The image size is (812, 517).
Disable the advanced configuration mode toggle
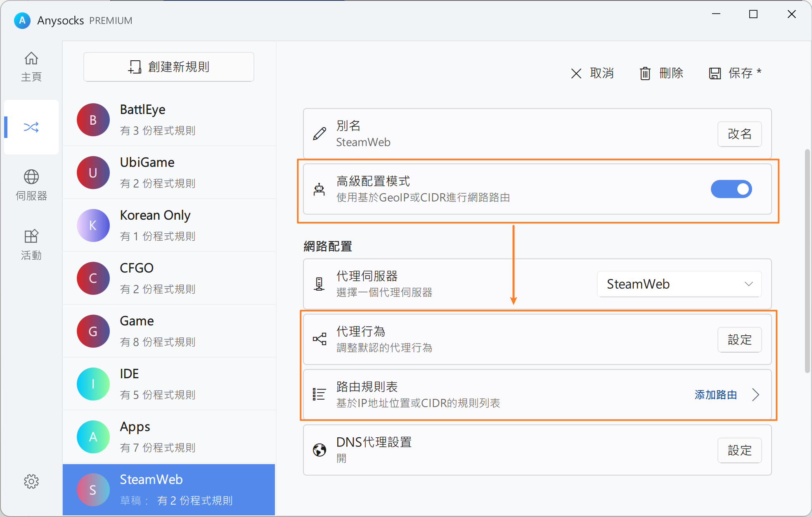pos(731,189)
